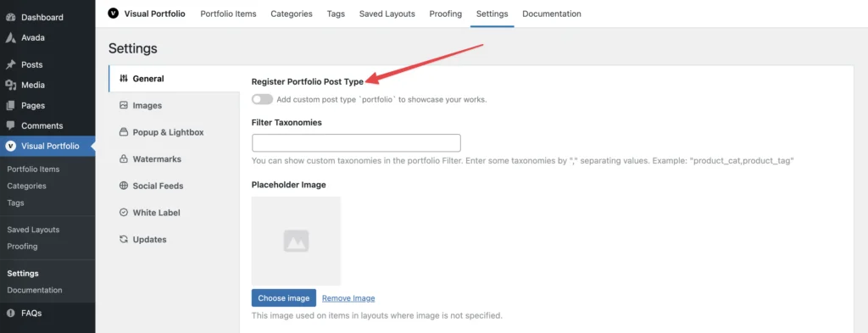
Task: Click the Register Portfolio Post Type heading
Action: pos(307,81)
